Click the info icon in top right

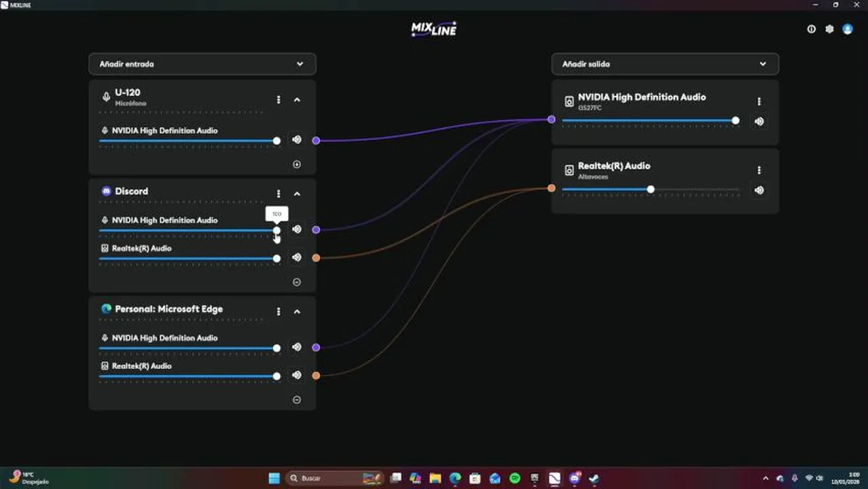[x=811, y=29]
